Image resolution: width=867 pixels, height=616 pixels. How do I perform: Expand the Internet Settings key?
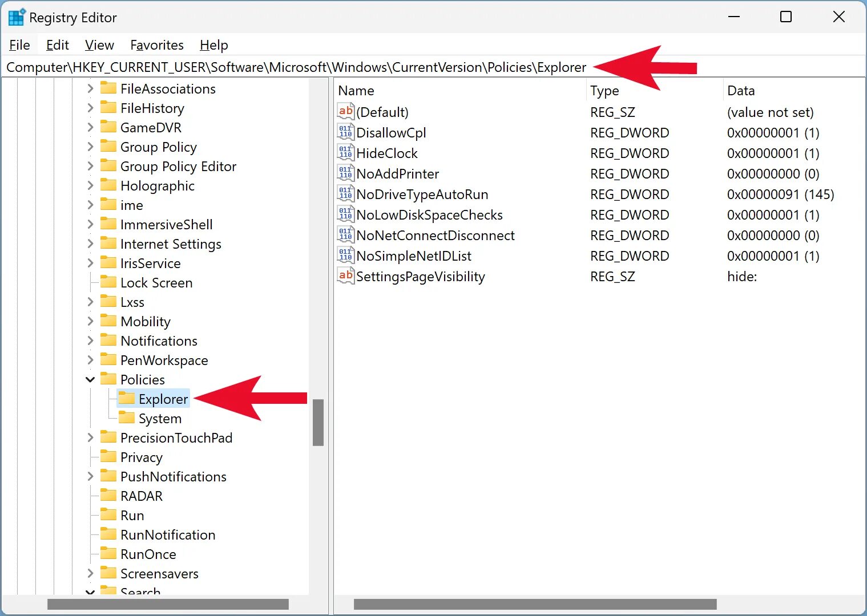90,244
